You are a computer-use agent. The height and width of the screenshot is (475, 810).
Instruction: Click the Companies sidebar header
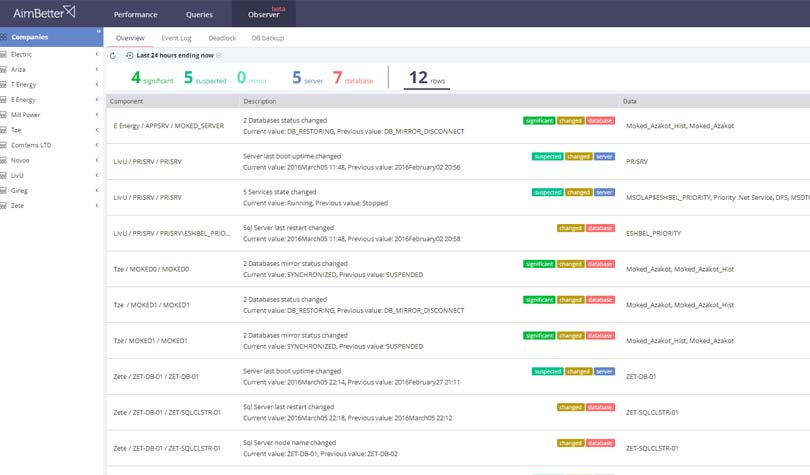tap(52, 37)
